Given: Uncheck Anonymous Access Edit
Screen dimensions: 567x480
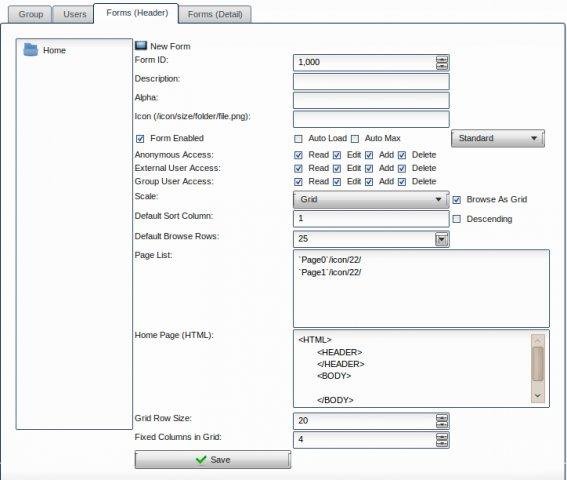Looking at the screenshot, I should 337,155.
